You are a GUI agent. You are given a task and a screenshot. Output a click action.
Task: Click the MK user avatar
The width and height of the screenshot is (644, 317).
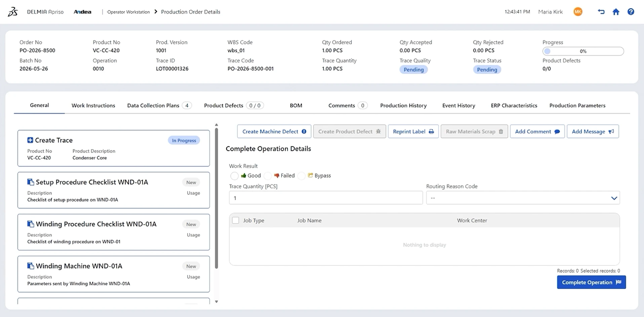tap(578, 12)
